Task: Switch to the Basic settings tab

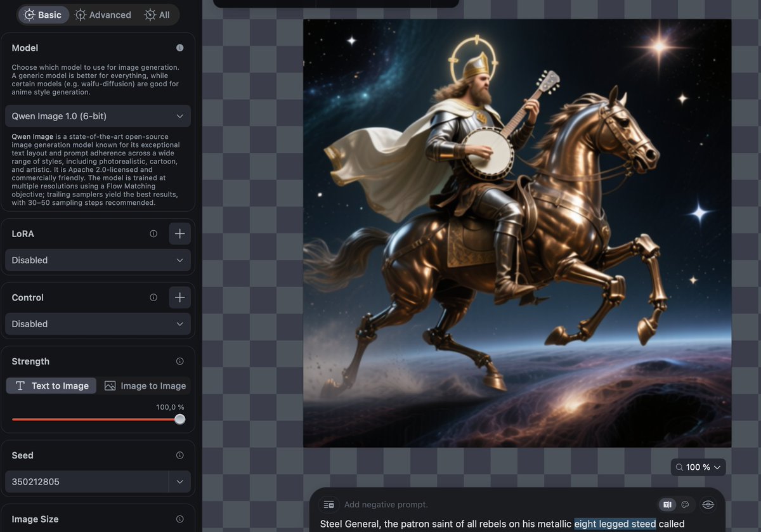Action: click(43, 15)
